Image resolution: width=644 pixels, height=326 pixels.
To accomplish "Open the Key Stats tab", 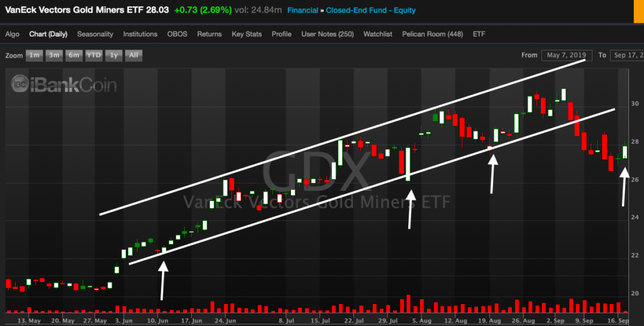I will (247, 34).
